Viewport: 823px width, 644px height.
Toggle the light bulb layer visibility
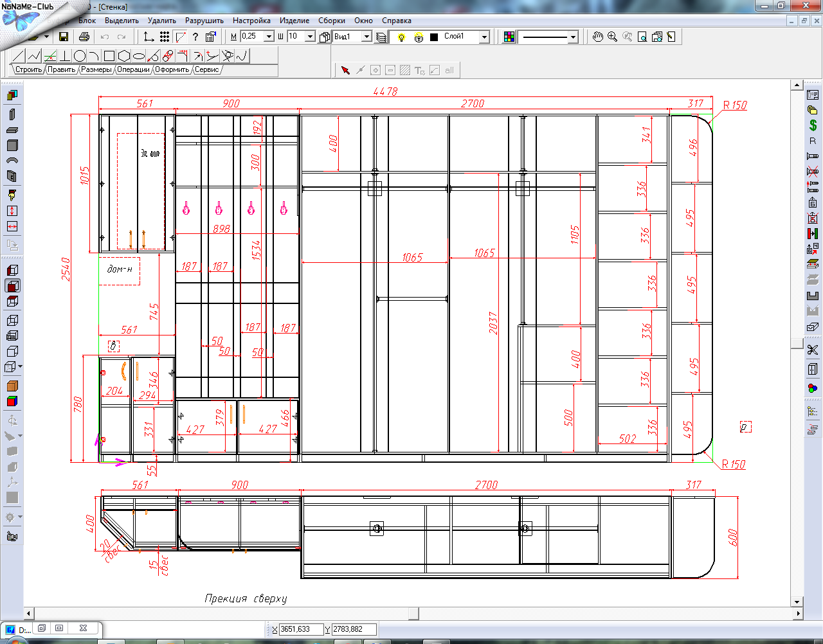pyautogui.click(x=401, y=37)
